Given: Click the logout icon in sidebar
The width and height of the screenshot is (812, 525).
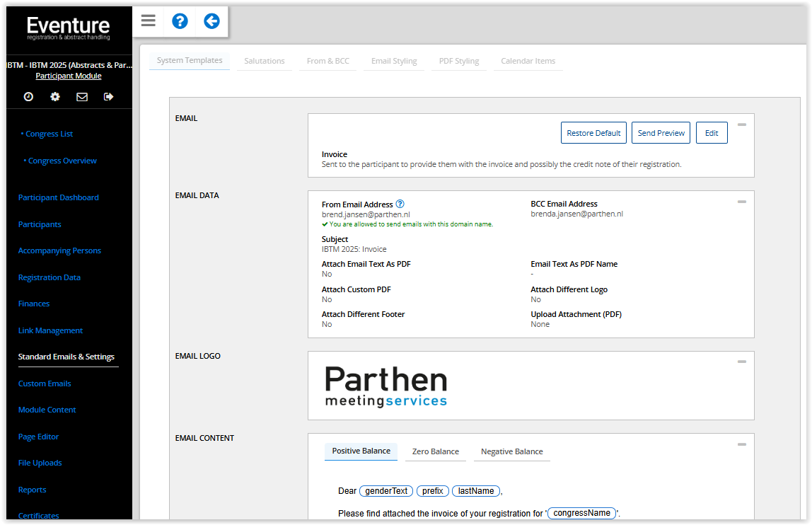Looking at the screenshot, I should [x=108, y=97].
